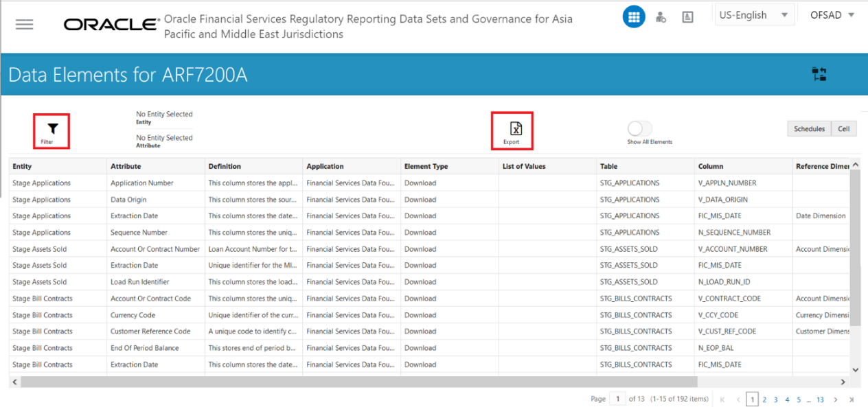This screenshot has width=868, height=407.
Task: Click the Element Type column header
Action: pyautogui.click(x=450, y=166)
